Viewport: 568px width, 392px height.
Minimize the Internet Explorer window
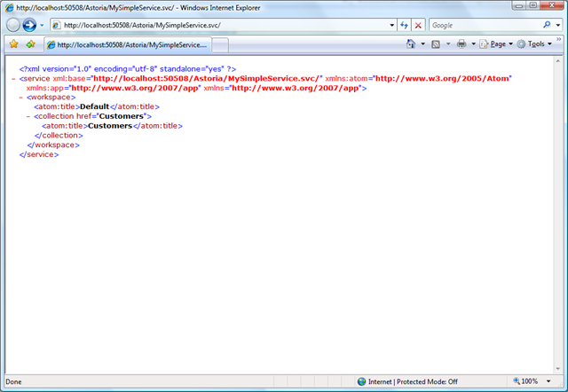[x=518, y=5]
